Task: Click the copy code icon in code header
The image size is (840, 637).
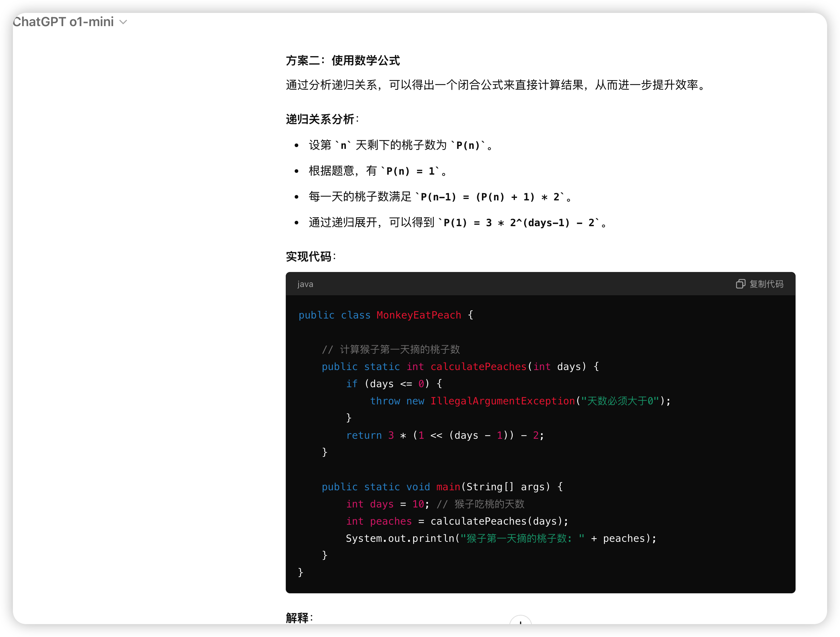Action: click(740, 284)
